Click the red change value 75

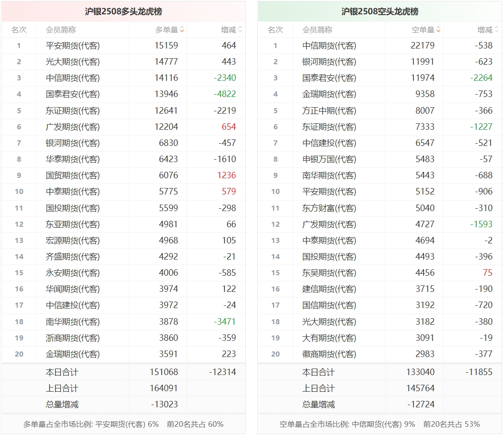coord(488,273)
